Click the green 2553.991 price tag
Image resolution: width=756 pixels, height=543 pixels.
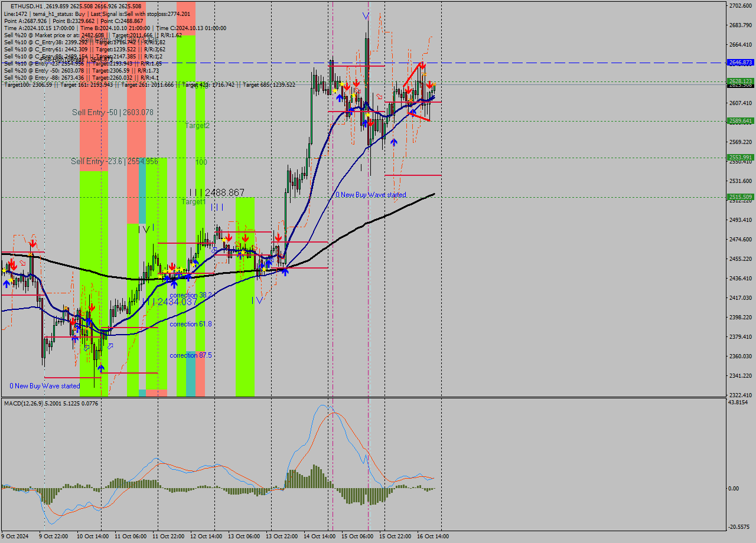click(x=740, y=158)
